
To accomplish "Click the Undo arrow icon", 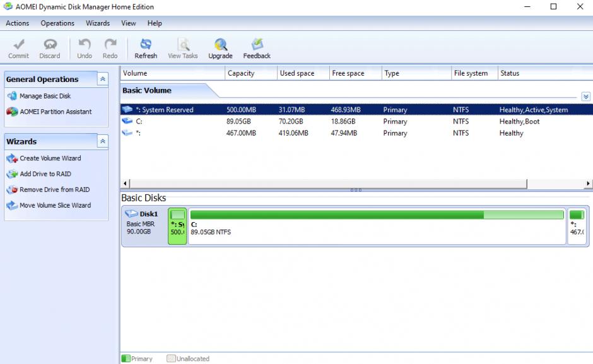I will point(85,44).
